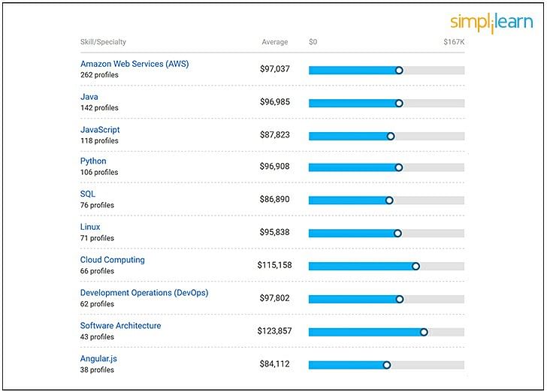
Task: Select the $97,802 average value
Action: point(274,298)
